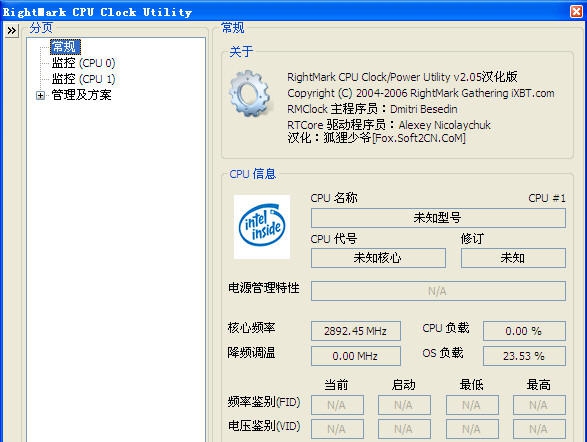Click the 降频调温 value 0.00 MHz

[x=356, y=356]
